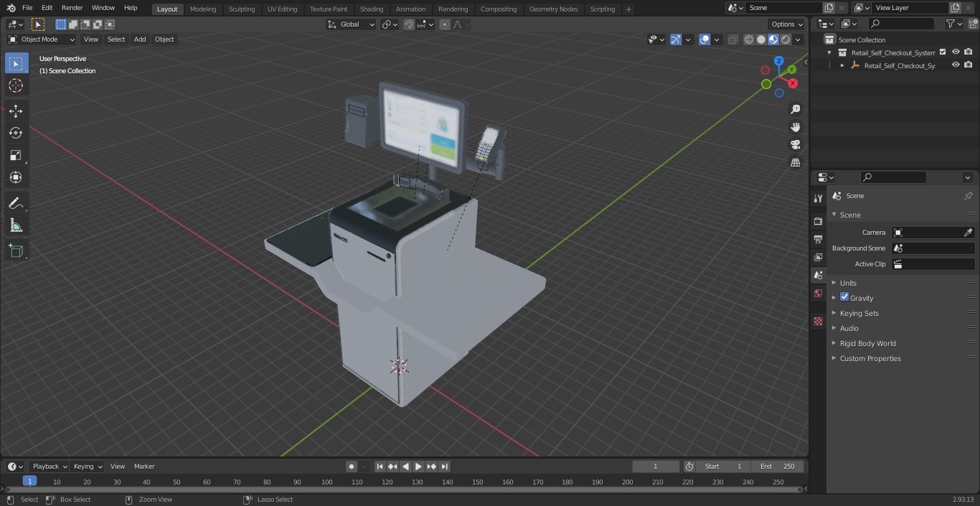
Task: Open the Scene properties tab
Action: [x=818, y=275]
